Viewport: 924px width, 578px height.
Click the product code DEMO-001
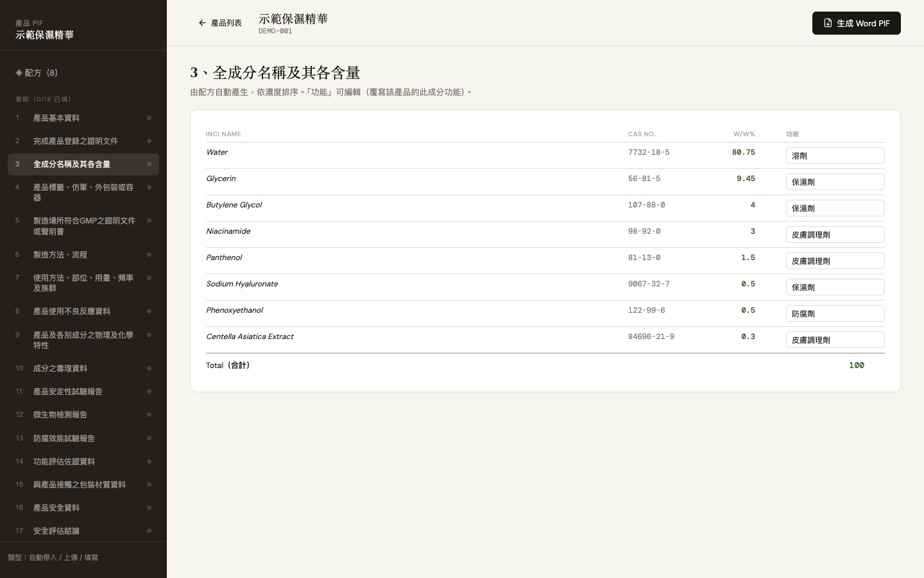275,31
